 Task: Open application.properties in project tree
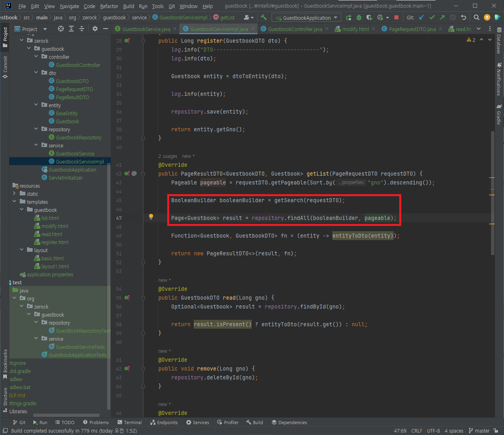50,274
